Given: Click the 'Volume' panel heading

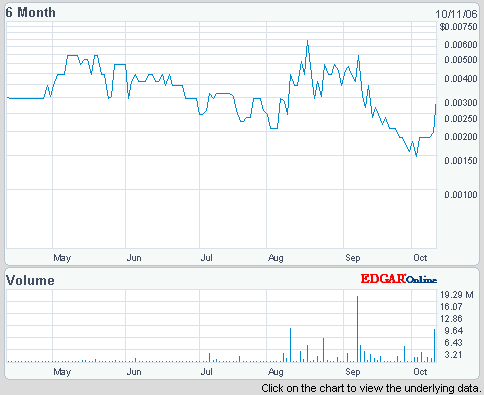Looking at the screenshot, I should 30,280.
